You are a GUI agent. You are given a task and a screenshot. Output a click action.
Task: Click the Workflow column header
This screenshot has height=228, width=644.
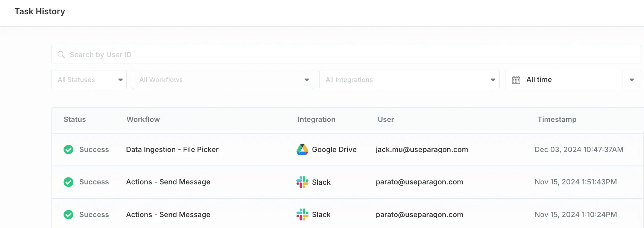[143, 120]
